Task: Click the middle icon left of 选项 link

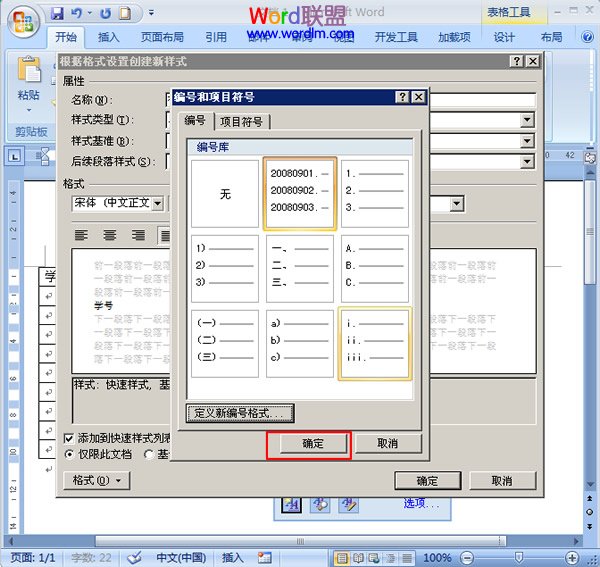Action: (321, 505)
